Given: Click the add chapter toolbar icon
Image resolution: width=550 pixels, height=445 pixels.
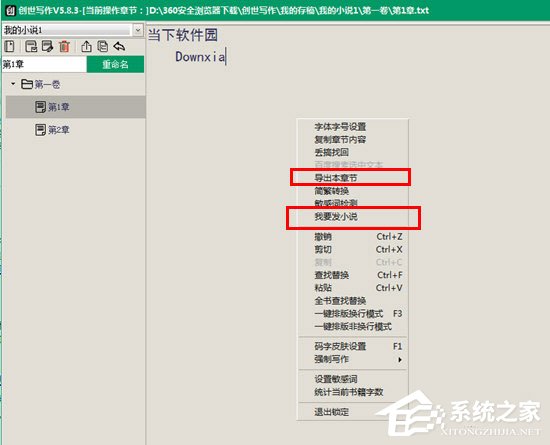Looking at the screenshot, I should coord(31,46).
